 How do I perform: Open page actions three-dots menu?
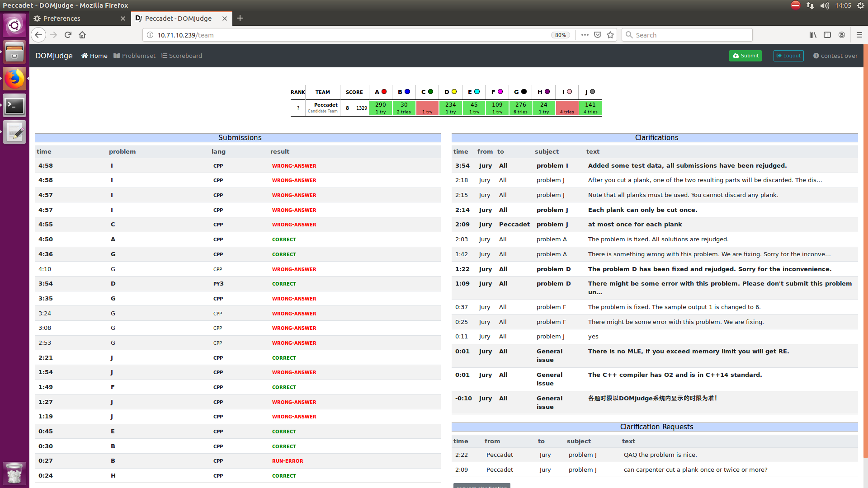tap(585, 35)
